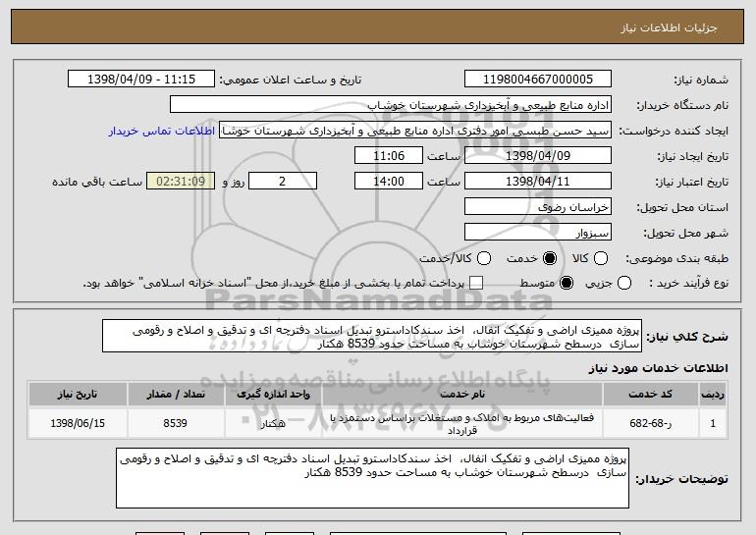
Task: Click the delivery city field سبزوار
Action: [x=538, y=233]
